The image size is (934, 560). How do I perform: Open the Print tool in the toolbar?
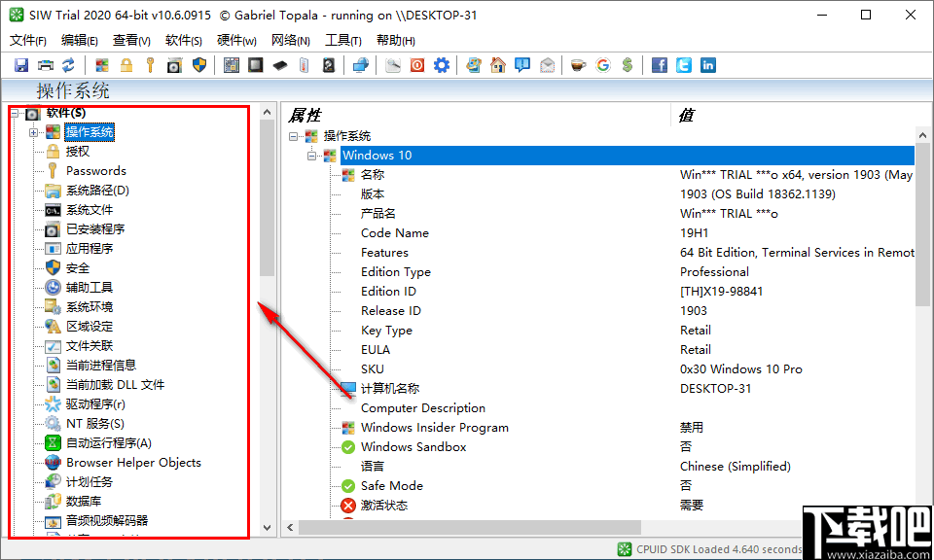point(46,64)
